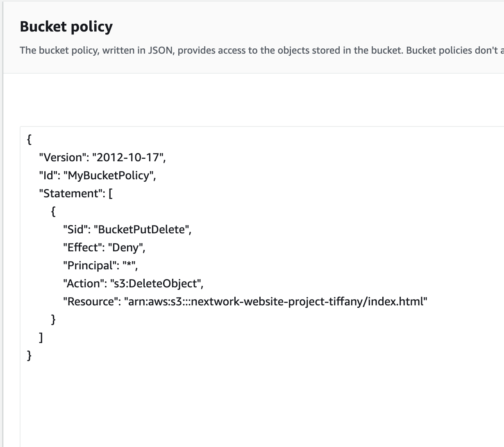Place cursor in the "BucketPutDelete" value
The height and width of the screenshot is (447, 504).
(141, 230)
